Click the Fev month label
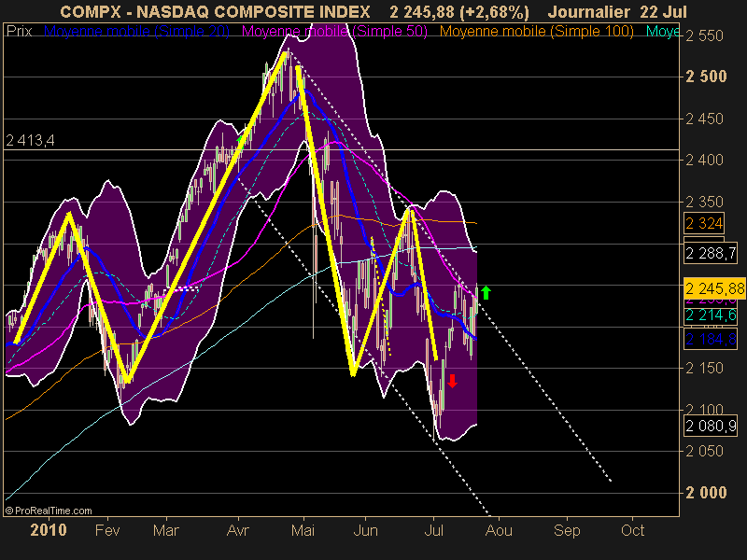The image size is (747, 560). 107,530
